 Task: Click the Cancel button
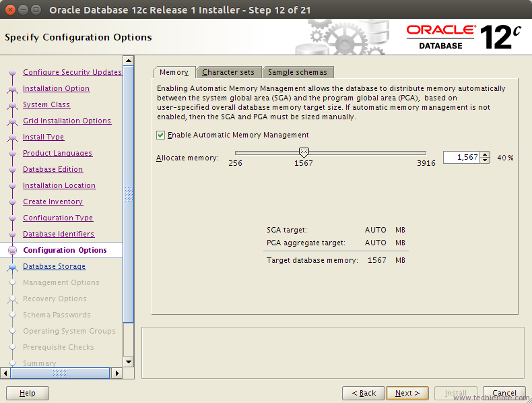(504, 393)
